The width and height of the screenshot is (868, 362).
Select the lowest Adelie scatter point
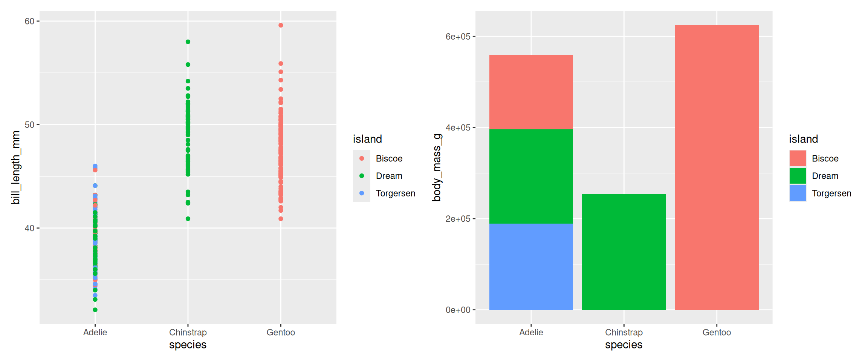[95, 310]
